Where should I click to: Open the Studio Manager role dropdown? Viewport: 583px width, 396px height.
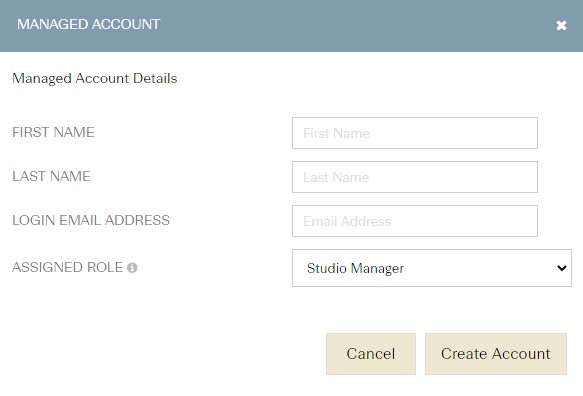[x=432, y=268]
